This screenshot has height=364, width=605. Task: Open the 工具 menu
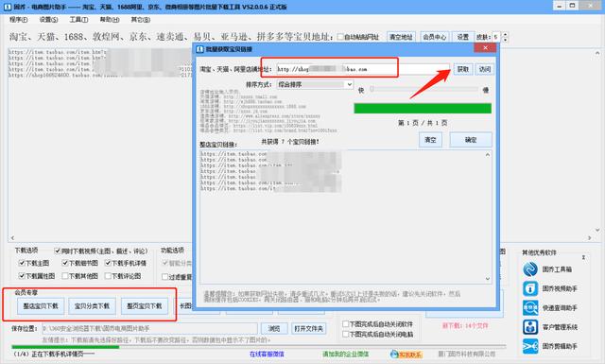tap(78, 19)
